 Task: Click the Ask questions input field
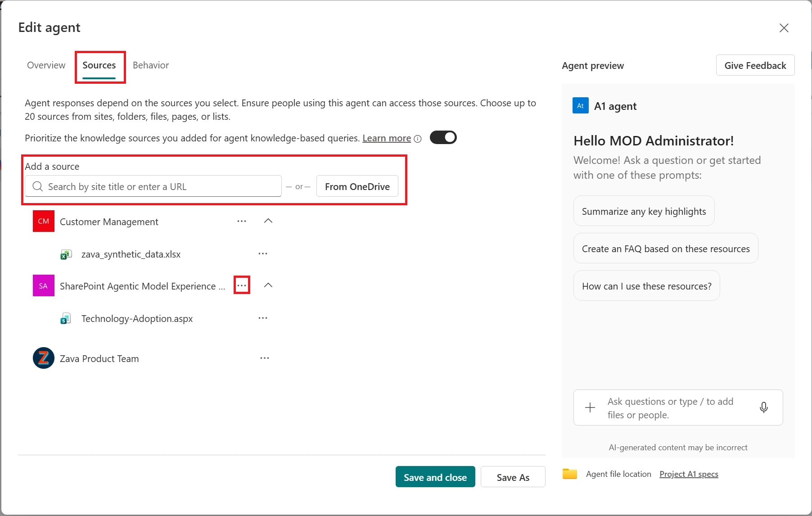(x=671, y=407)
